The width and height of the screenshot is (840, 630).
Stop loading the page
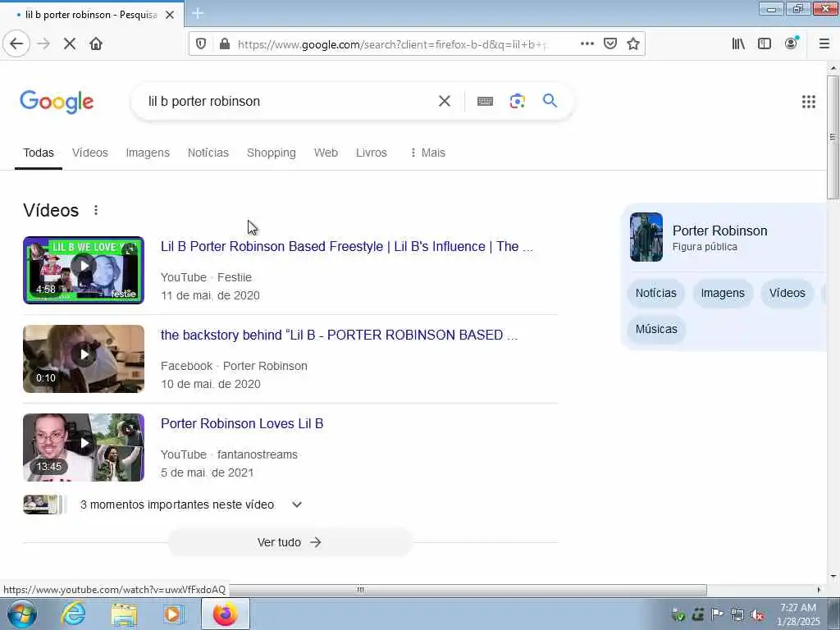(70, 44)
